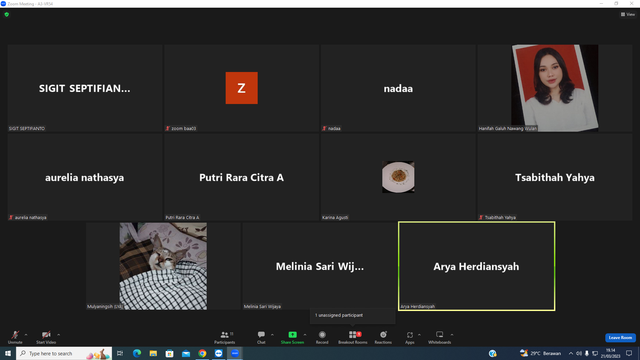Select the nadaa participant tile
This screenshot has width=640, height=360.
[x=398, y=88]
